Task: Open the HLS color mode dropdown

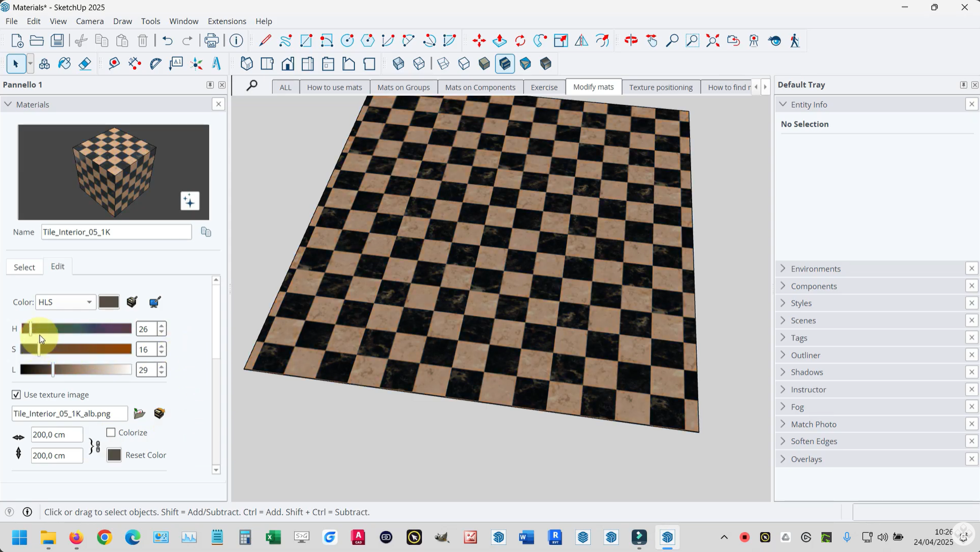Action: pyautogui.click(x=65, y=302)
